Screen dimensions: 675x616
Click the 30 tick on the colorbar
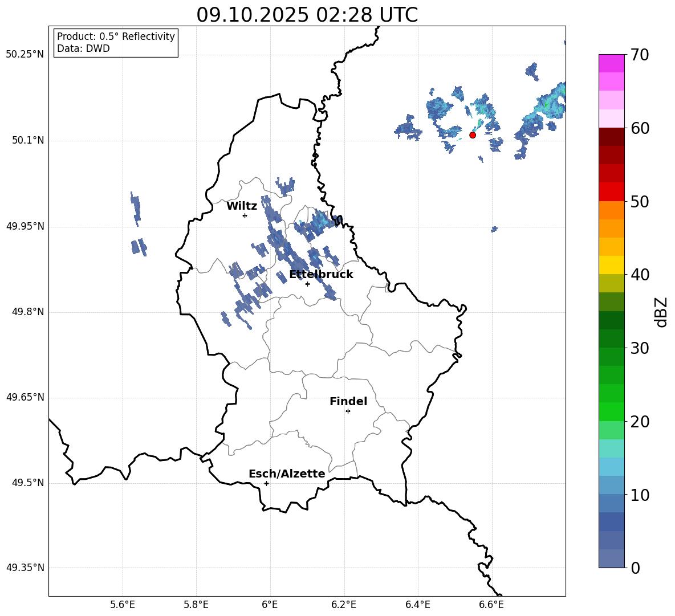[640, 348]
